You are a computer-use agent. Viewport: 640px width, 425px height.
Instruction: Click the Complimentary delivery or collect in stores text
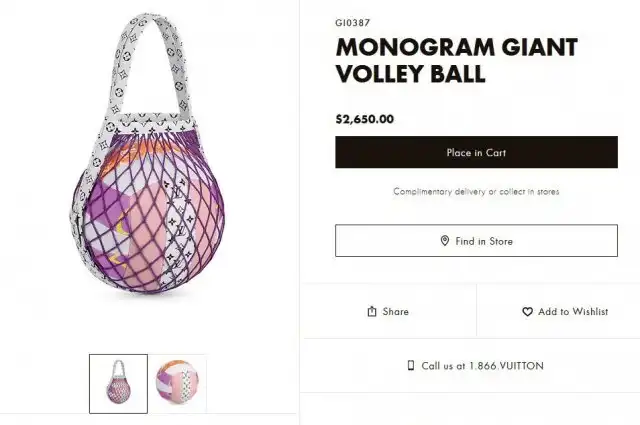coord(476,191)
